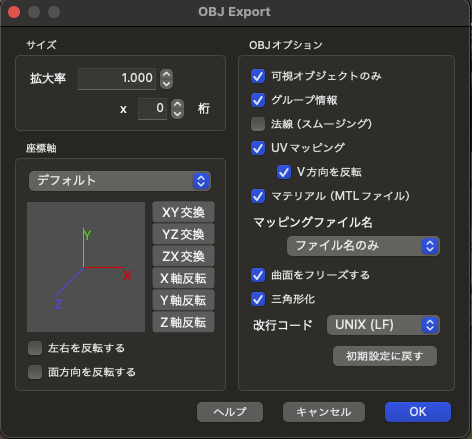Uncheck 可視オブジェクトのみ checkbox

[258, 76]
